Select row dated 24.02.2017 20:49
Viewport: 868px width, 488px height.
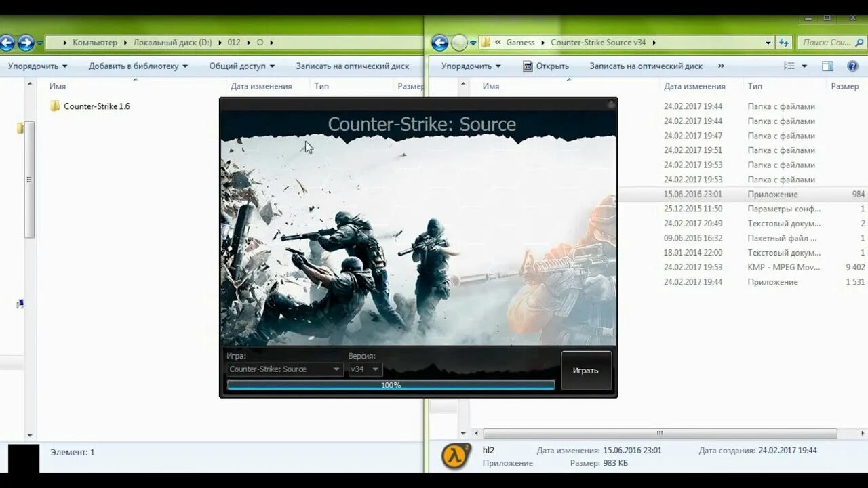[743, 224]
